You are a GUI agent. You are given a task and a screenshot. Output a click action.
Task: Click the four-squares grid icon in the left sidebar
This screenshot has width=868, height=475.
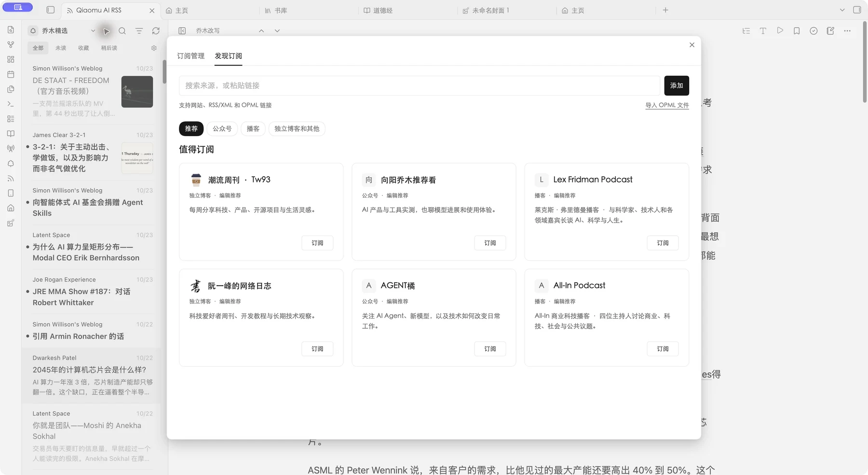(x=11, y=59)
